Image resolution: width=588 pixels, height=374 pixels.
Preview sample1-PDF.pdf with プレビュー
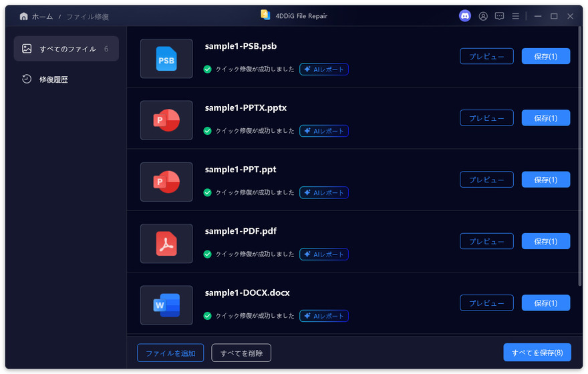tap(486, 241)
